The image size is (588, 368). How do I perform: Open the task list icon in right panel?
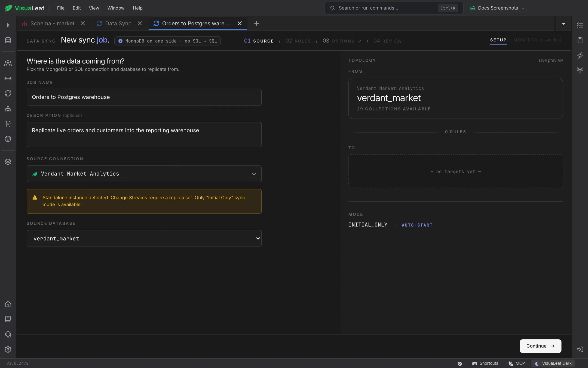click(580, 25)
